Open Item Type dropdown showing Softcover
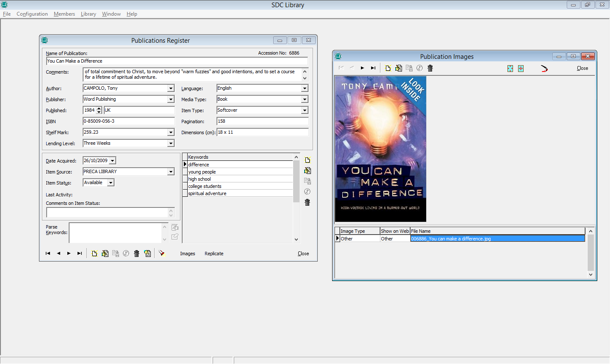 [x=305, y=110]
